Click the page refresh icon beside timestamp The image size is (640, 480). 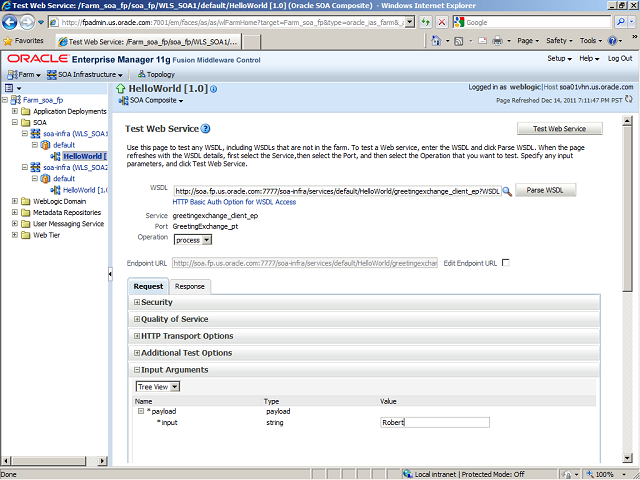[x=631, y=100]
